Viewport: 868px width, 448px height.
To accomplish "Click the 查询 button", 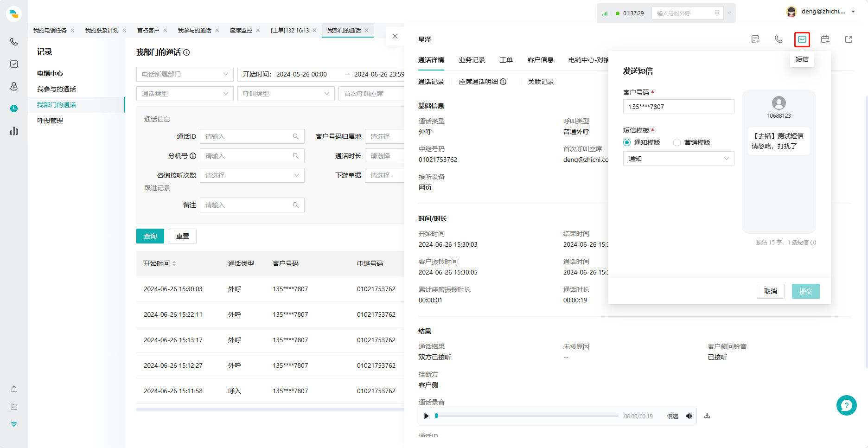I will [150, 236].
